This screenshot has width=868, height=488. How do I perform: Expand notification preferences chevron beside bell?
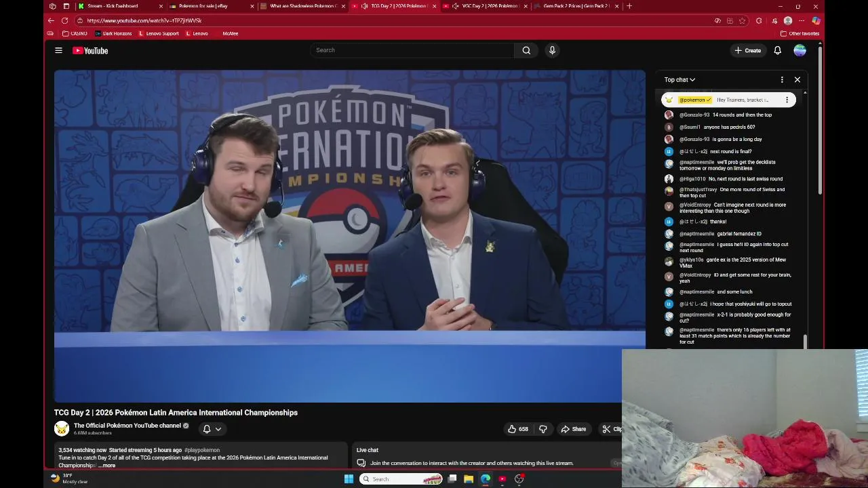(218, 429)
